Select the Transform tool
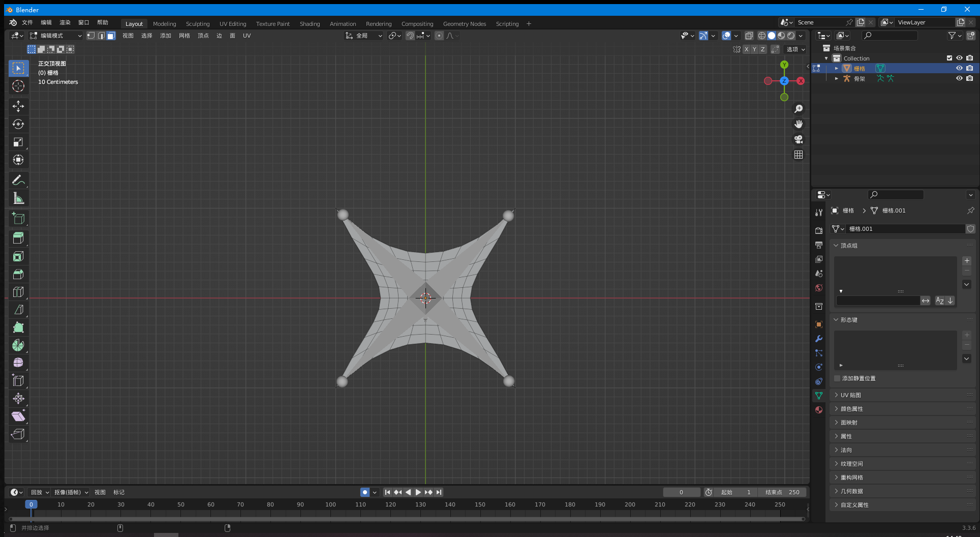This screenshot has width=980, height=537. coord(18,160)
